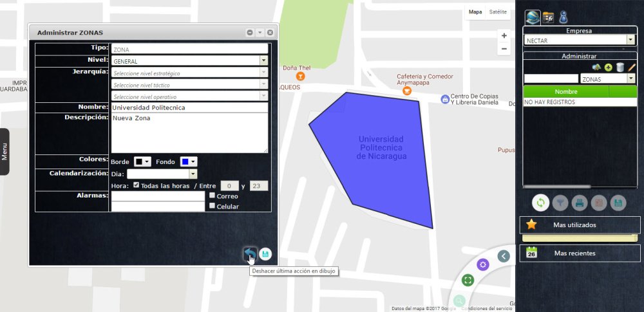Image resolution: width=644 pixels, height=312 pixels.
Task: Open the Empresa NECTAR dropdown
Action: (580, 40)
